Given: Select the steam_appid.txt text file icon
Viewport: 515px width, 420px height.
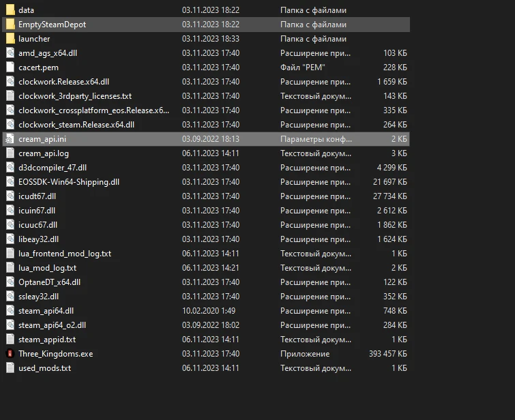Looking at the screenshot, I should (x=10, y=340).
